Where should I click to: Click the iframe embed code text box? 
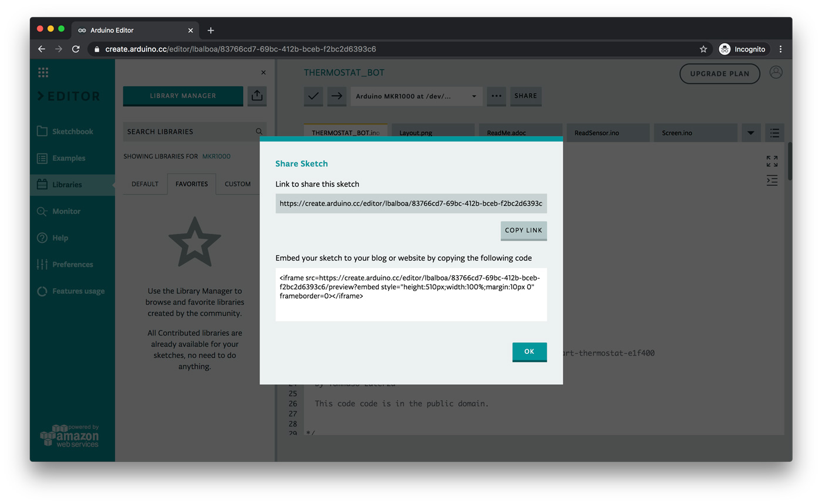tap(411, 295)
